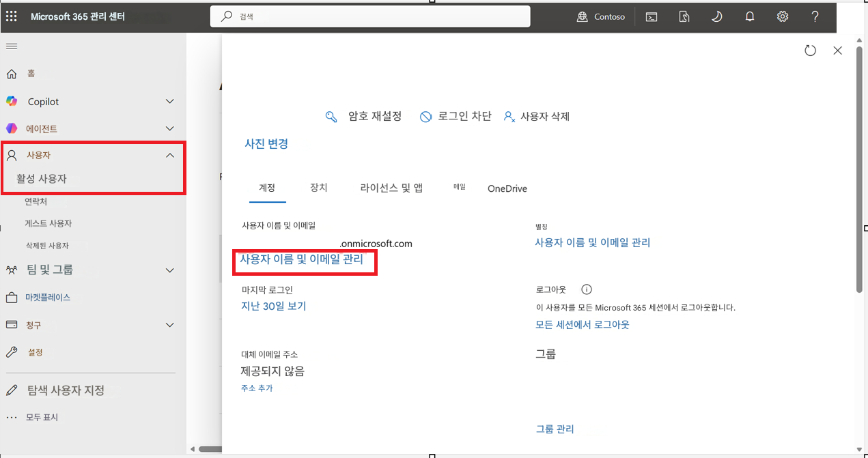
Task: Open the 라이선스 및 앱 tab
Action: pos(391,188)
